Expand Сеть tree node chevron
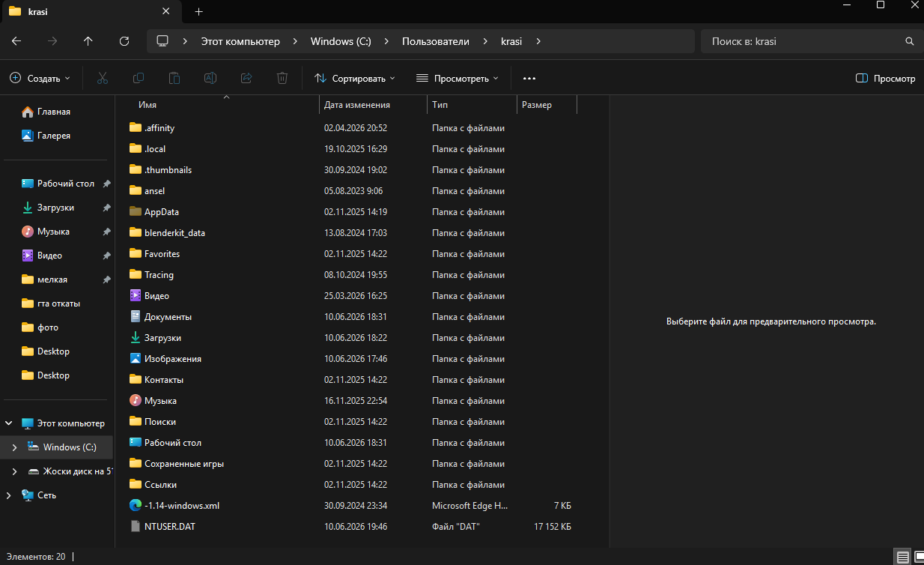Image resolution: width=924 pixels, height=565 pixels. click(x=8, y=495)
